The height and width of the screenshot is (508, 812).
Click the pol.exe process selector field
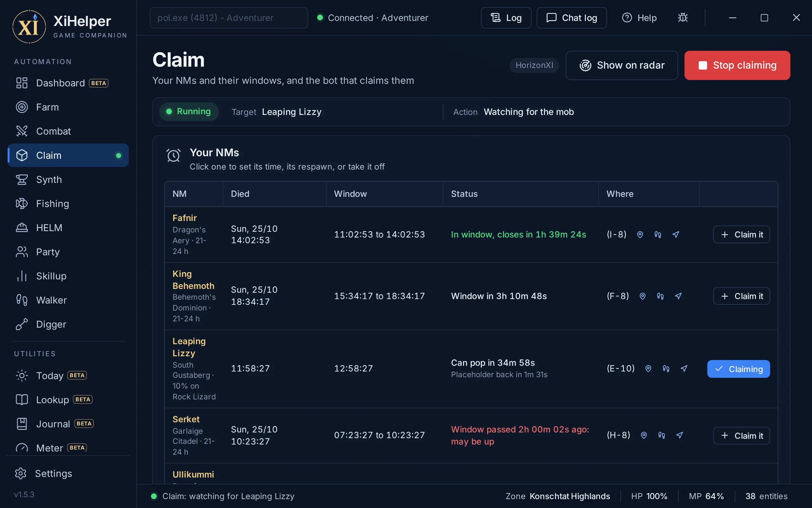pyautogui.click(x=229, y=17)
